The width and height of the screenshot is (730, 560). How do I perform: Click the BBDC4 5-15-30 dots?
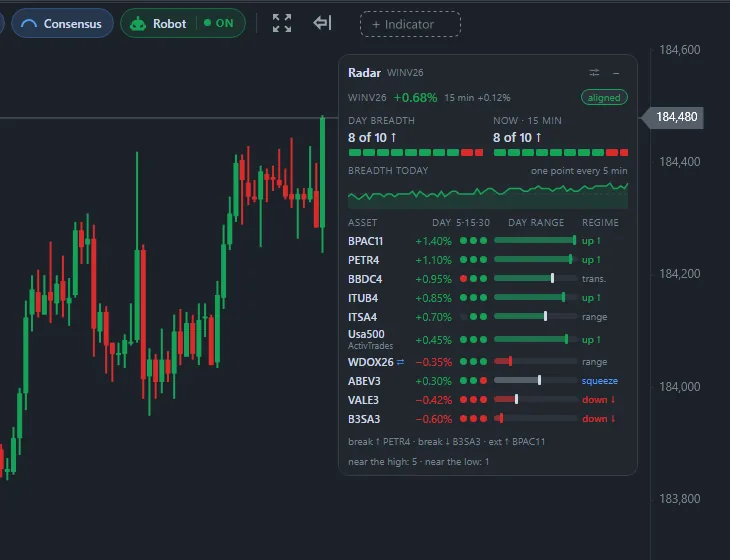coord(473,279)
